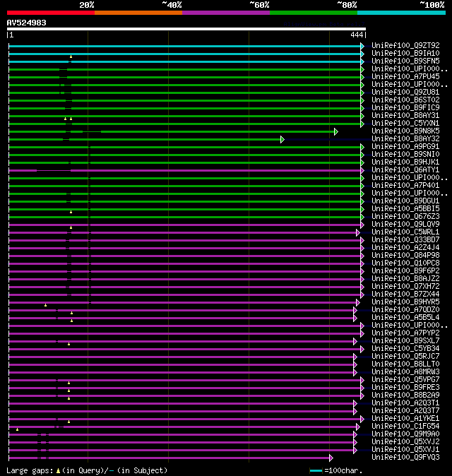The width and height of the screenshot is (452, 476).
Task: Click the UniRef100_C5YB34 label
Action: point(405,348)
